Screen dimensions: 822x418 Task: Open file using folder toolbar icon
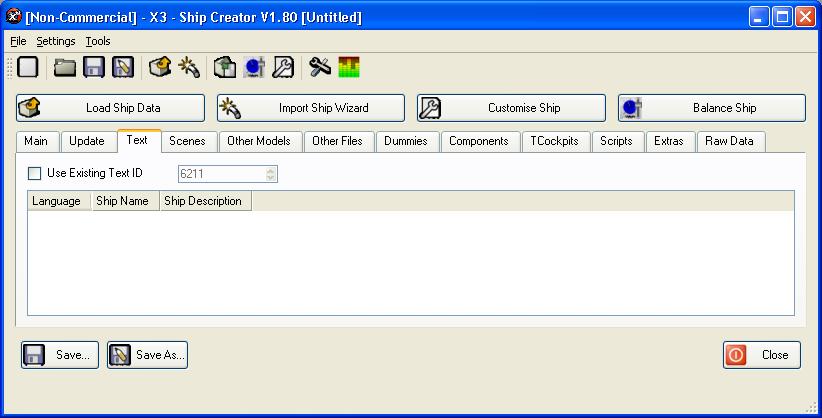tap(65, 68)
